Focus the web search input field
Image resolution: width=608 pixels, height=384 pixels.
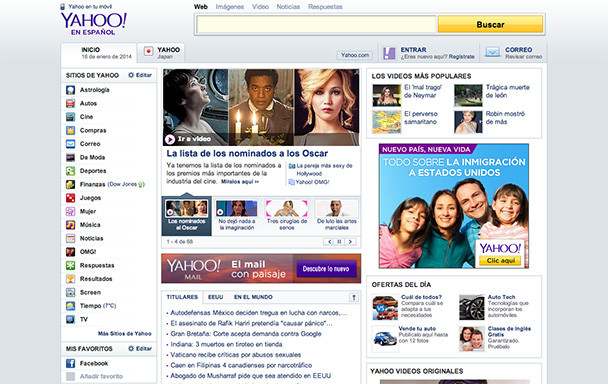click(316, 24)
